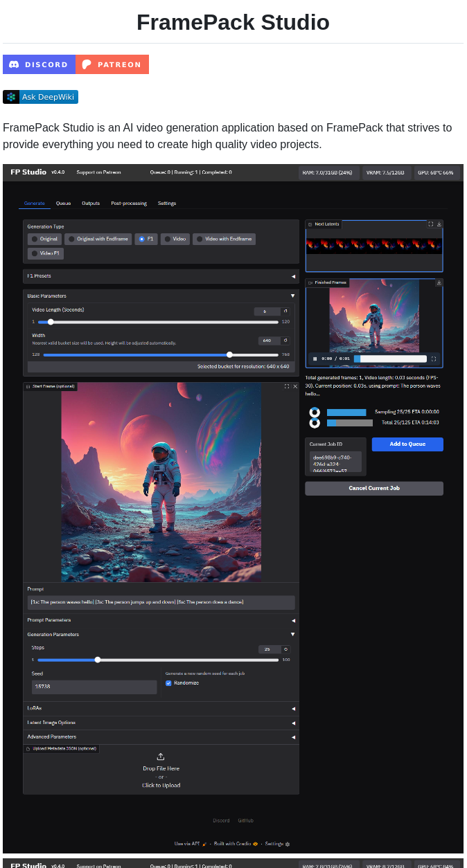Click the Add to Queue button
Viewport: 467px width, 868px height.
coord(407,444)
